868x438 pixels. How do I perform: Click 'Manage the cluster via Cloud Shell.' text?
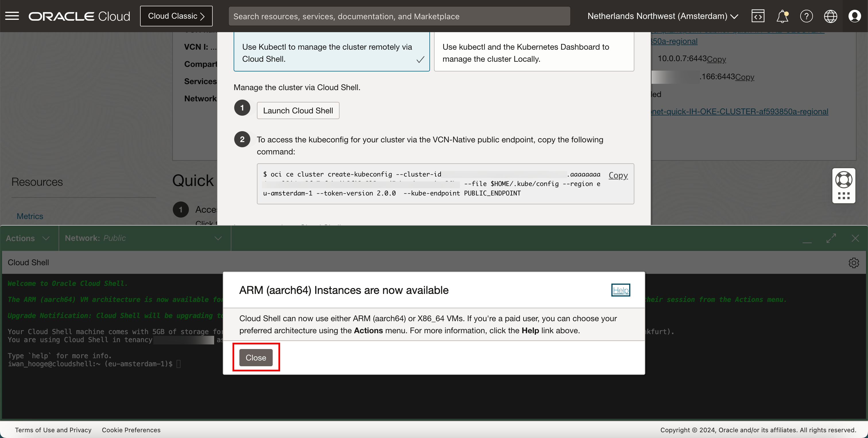tap(297, 88)
